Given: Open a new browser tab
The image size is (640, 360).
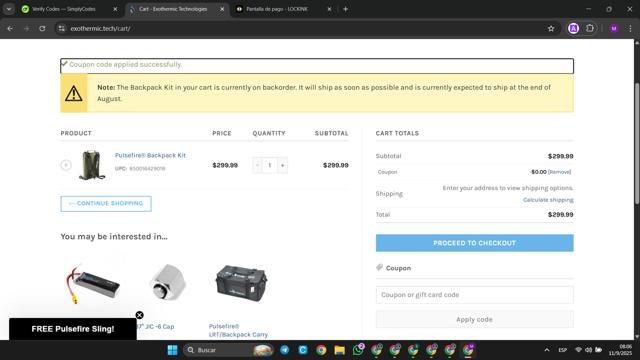Looking at the screenshot, I should point(345,9).
